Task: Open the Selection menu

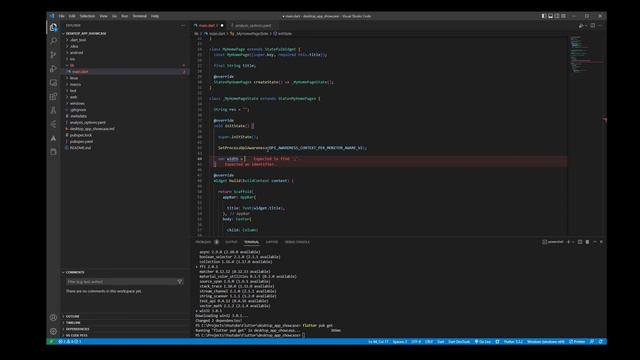Action: tap(87, 16)
